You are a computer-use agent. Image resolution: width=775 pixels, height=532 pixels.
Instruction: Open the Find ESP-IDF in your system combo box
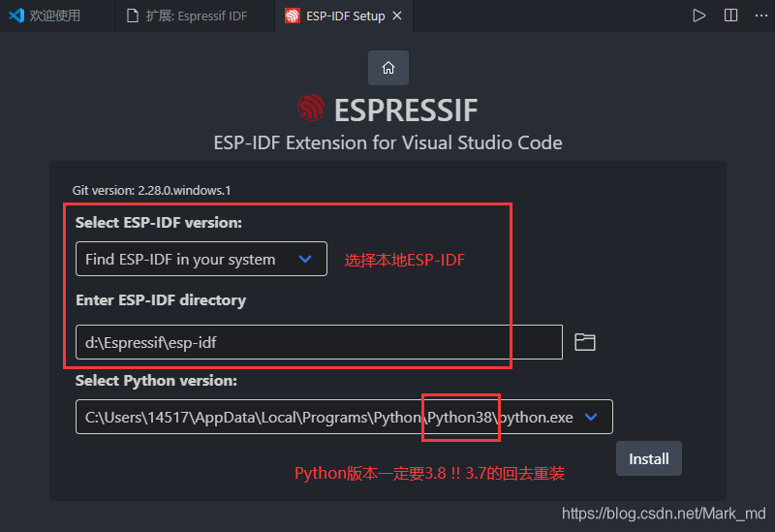(x=201, y=259)
